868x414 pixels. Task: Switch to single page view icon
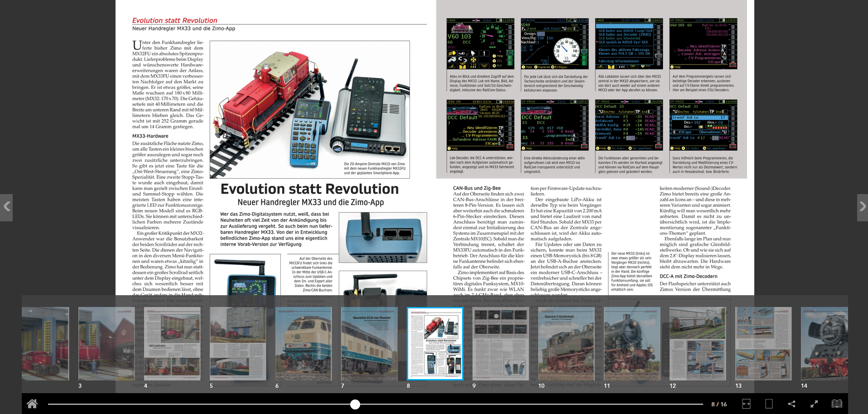769,404
